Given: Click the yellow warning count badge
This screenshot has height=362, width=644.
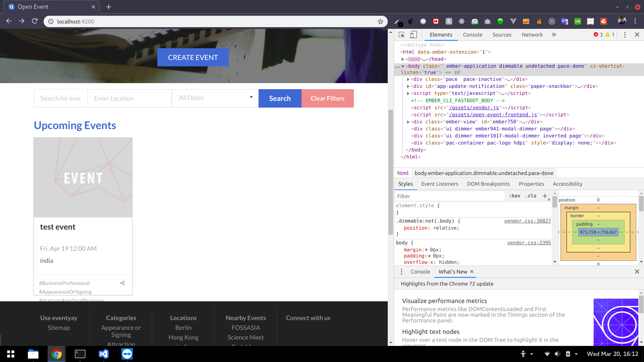Looking at the screenshot, I should [x=610, y=35].
